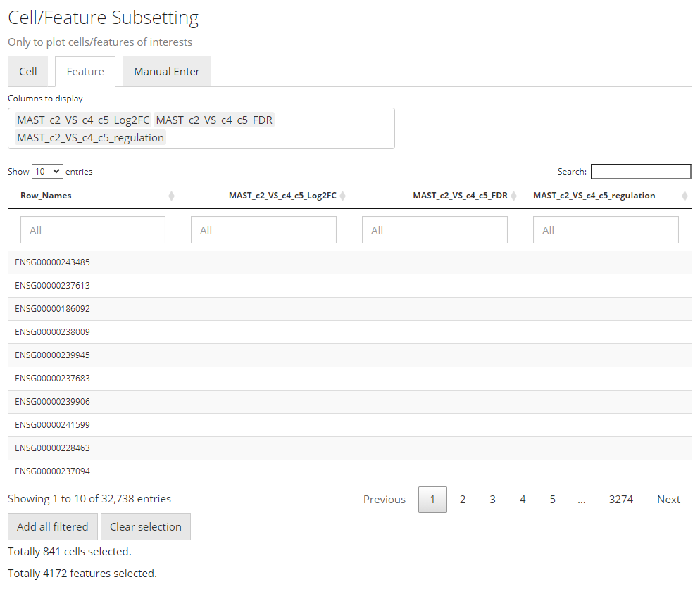Viewport: 700px width, 589px height.
Task: Sort by MAST_c2_VS_c4_c5_FDR column arrows
Action: [x=513, y=196]
